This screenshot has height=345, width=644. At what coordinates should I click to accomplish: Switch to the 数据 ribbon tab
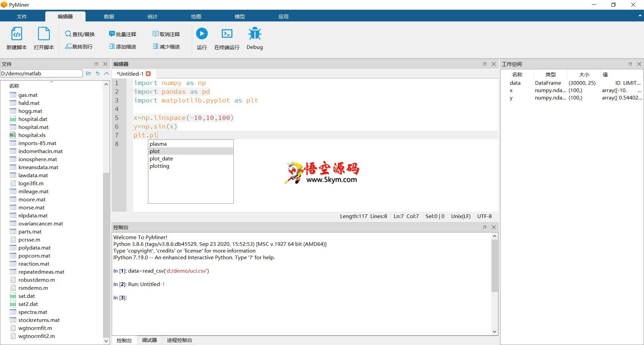tap(109, 16)
